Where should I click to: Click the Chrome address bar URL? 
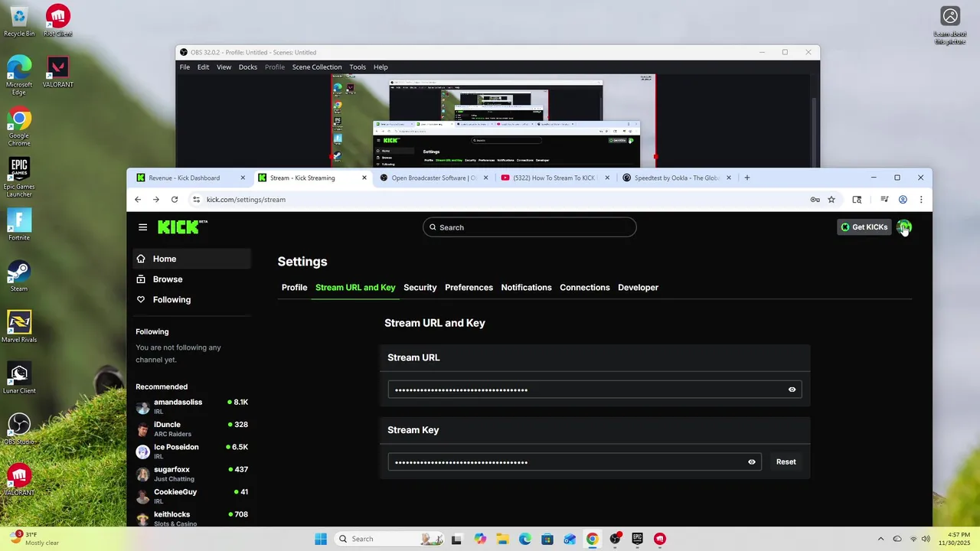point(246,200)
